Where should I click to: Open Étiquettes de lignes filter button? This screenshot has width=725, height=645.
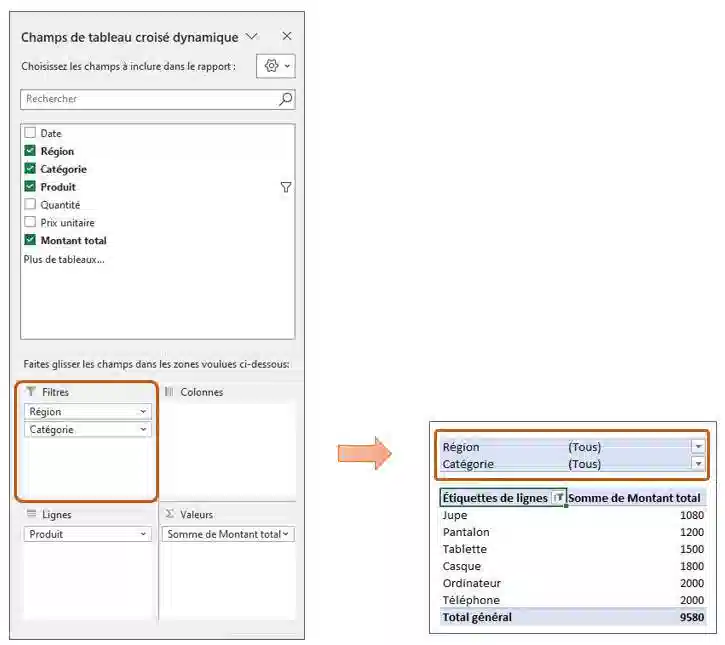tap(558, 498)
